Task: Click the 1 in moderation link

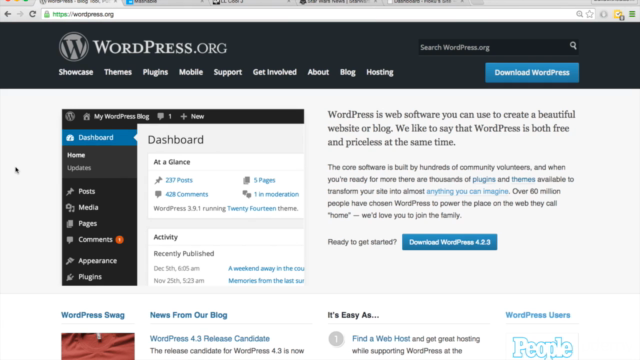Action: coord(276,194)
